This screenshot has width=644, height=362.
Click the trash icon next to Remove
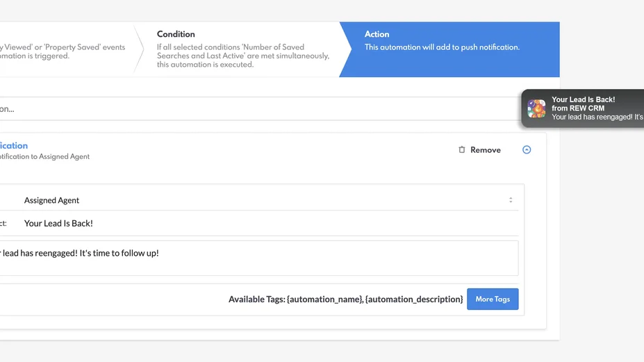pos(462,149)
